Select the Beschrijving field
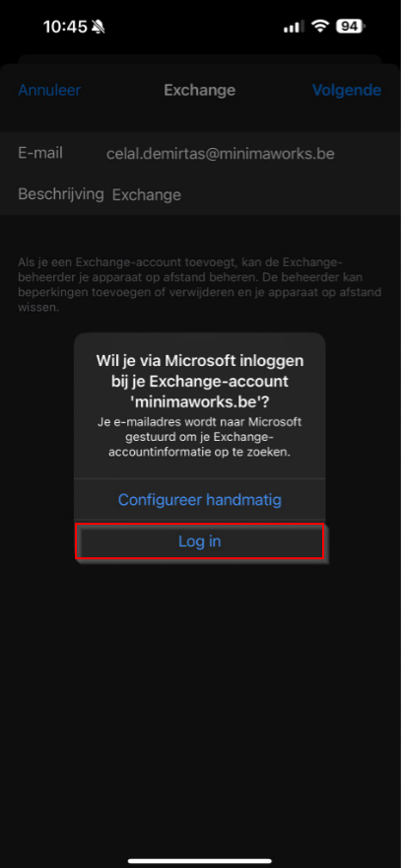 (x=200, y=194)
